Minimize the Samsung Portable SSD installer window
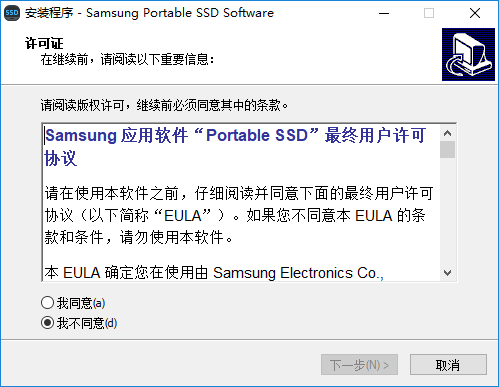The image size is (499, 387). coord(384,13)
